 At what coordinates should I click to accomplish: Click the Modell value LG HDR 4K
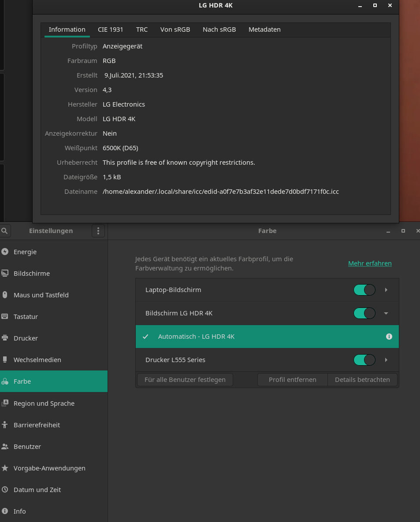[x=119, y=119]
